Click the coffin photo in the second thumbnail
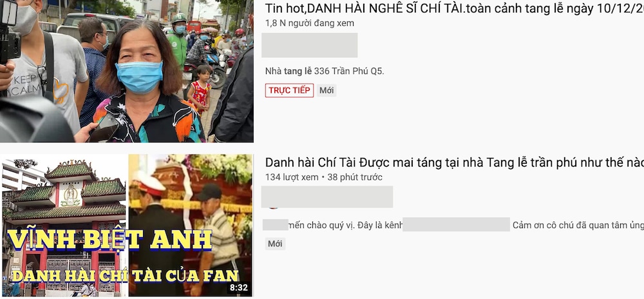The height and width of the screenshot is (299, 644). [x=191, y=226]
